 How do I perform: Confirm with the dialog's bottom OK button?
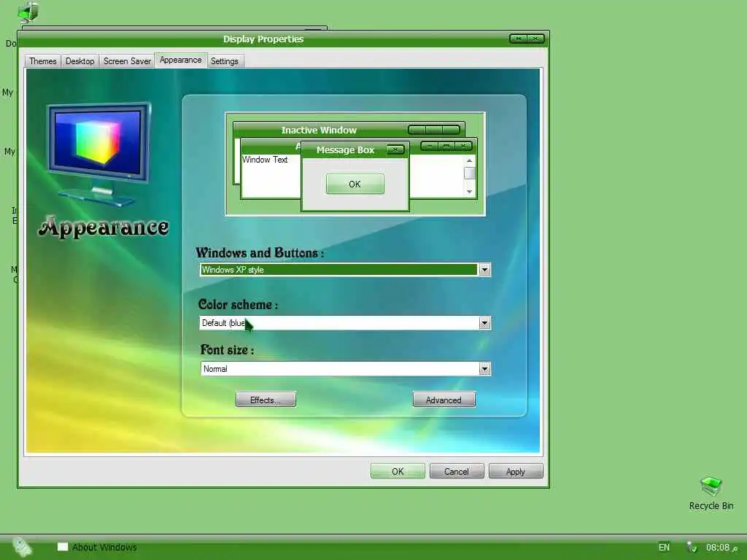coord(398,471)
